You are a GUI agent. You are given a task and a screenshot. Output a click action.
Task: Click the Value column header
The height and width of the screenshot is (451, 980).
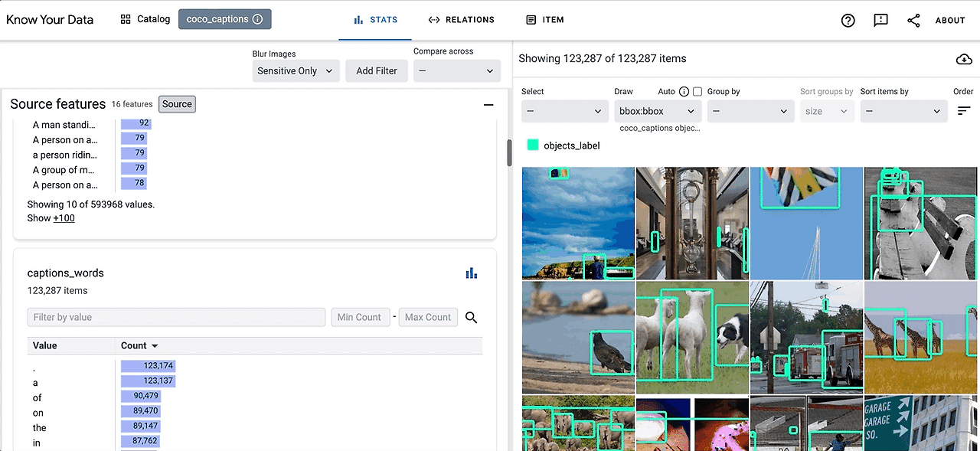tap(44, 345)
